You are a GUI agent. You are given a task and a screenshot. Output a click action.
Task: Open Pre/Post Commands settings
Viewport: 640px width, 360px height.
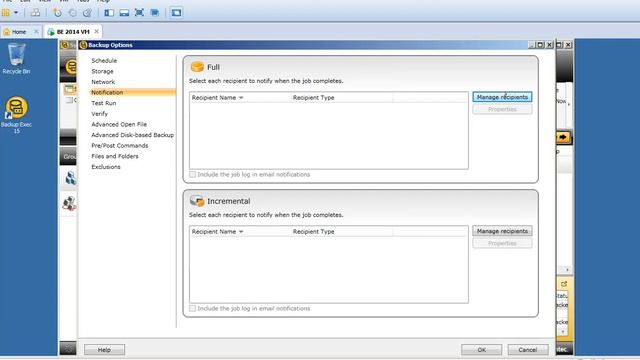tap(120, 145)
